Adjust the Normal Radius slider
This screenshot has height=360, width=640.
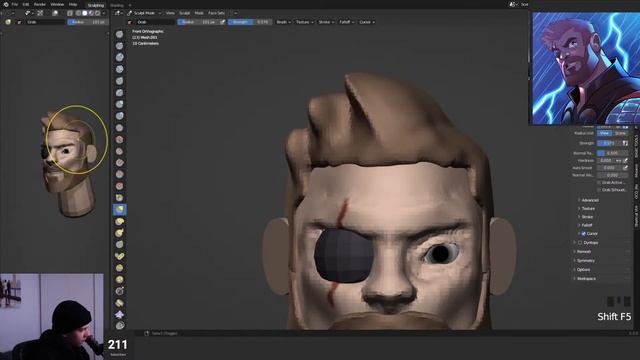pos(613,153)
